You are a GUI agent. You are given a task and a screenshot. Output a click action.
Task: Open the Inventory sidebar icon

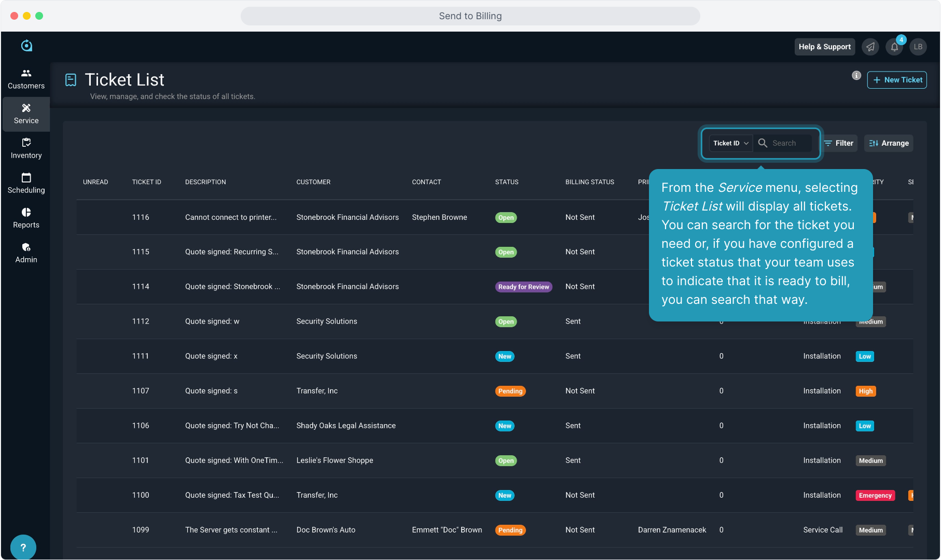(x=26, y=143)
